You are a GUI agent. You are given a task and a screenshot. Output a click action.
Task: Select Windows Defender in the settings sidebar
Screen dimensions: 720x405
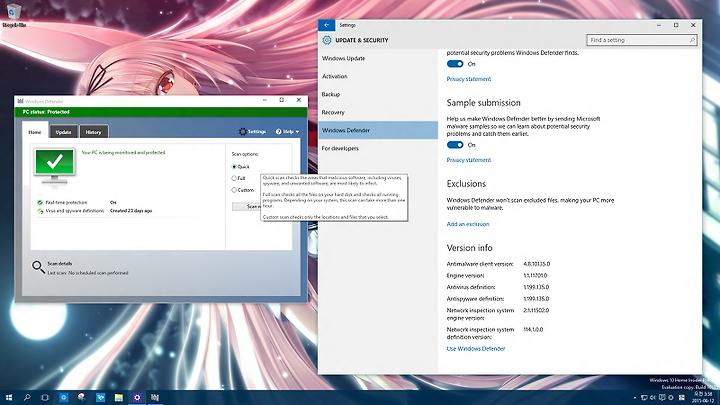coord(378,130)
